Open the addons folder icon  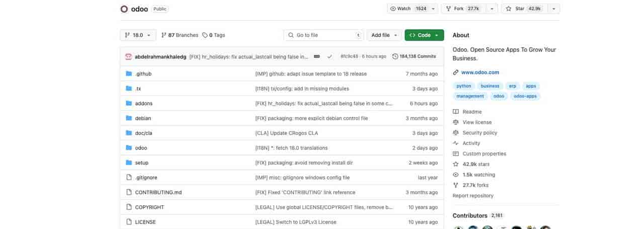(129, 103)
